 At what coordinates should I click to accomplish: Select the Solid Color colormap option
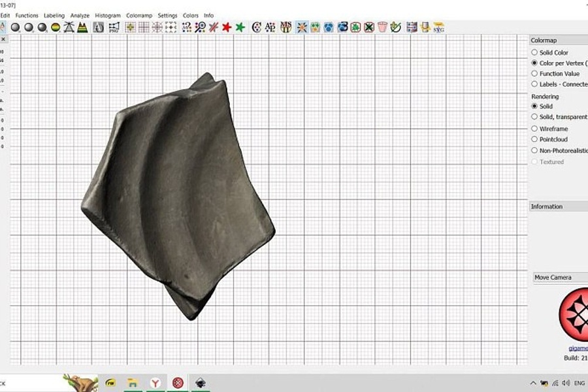549,52
